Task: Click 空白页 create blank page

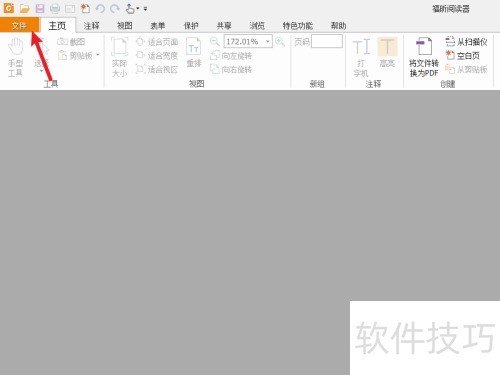Action: point(463,55)
